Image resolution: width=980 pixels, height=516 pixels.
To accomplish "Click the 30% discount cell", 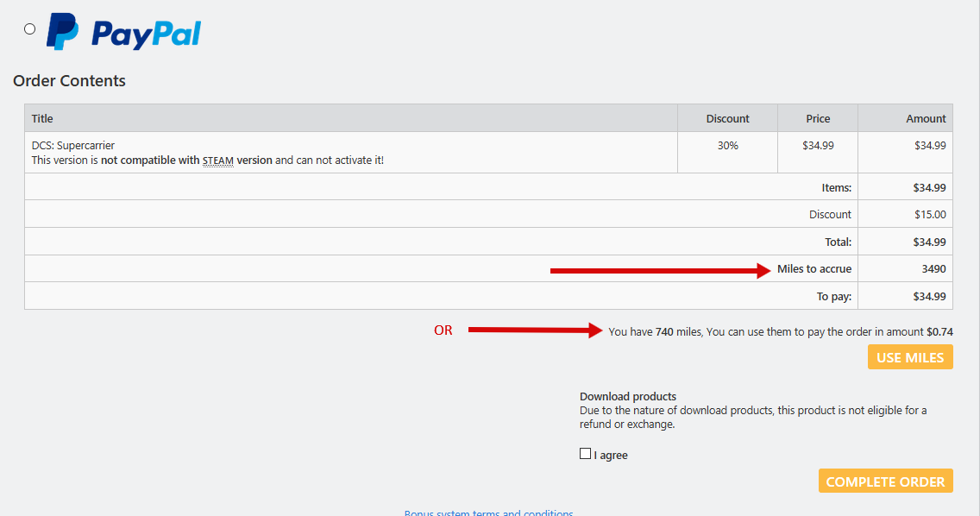I will click(x=727, y=145).
